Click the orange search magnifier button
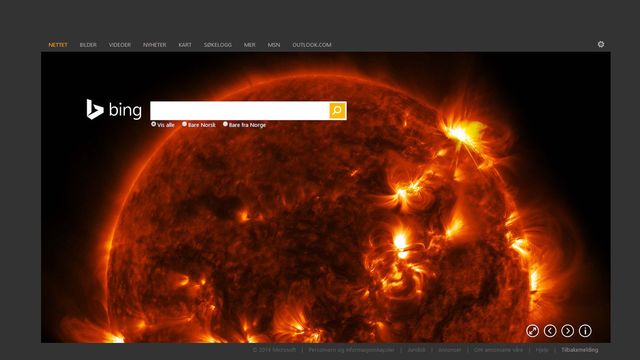This screenshot has width=640, height=360. click(x=338, y=111)
